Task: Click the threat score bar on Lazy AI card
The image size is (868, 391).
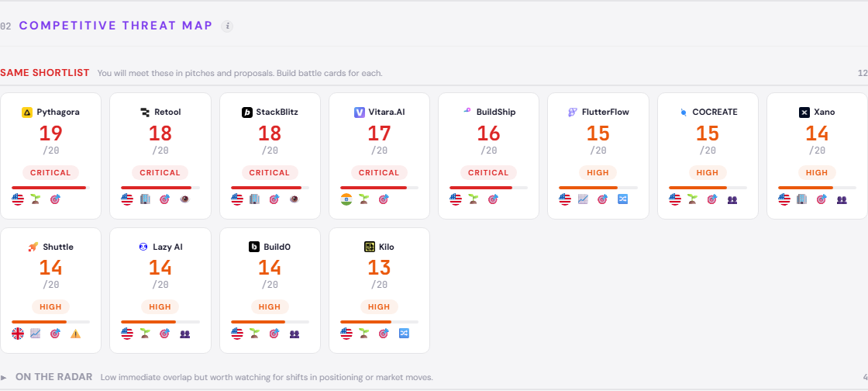Action: click(x=160, y=322)
